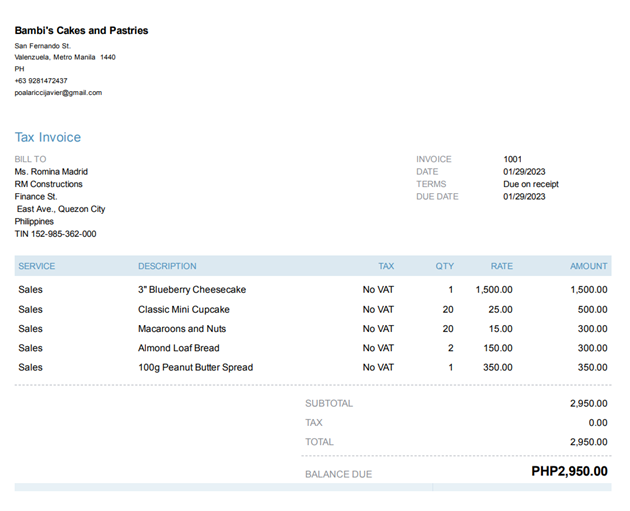630x511 pixels.
Task: Click the AMOUNT column header
Action: click(x=589, y=266)
